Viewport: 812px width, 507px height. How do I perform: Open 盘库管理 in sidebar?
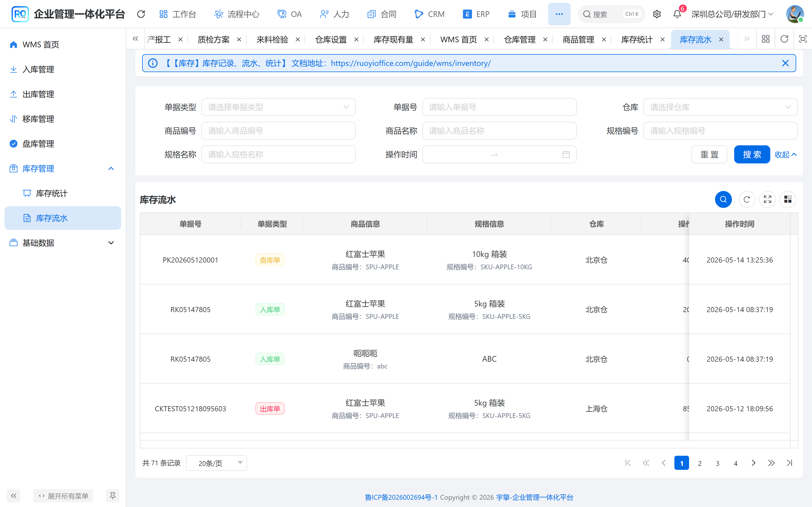coord(63,144)
